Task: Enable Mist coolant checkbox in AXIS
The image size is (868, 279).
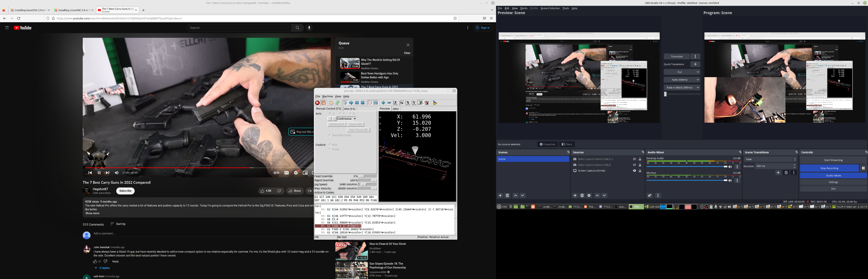Action: pos(330,145)
